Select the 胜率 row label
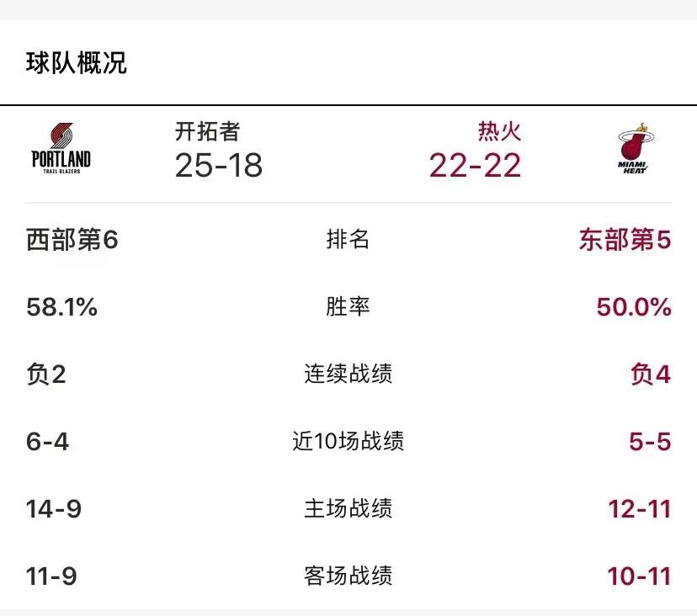Screen dimensions: 697x616 [348, 306]
